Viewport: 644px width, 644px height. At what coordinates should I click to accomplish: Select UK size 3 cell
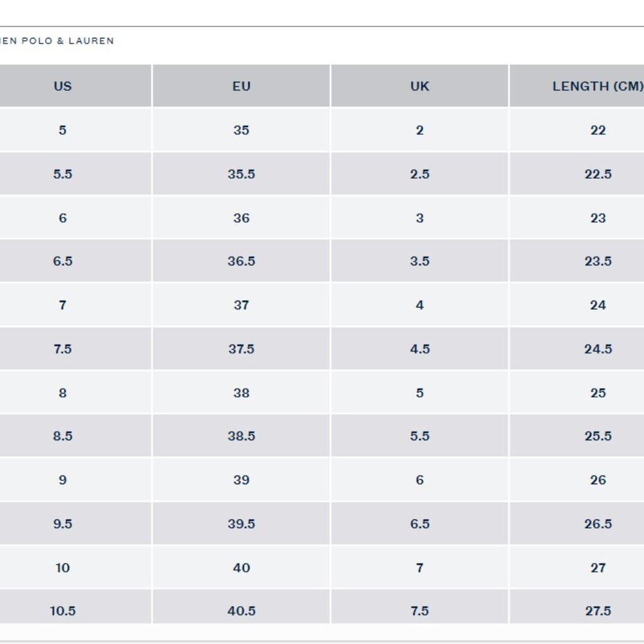pos(420,218)
